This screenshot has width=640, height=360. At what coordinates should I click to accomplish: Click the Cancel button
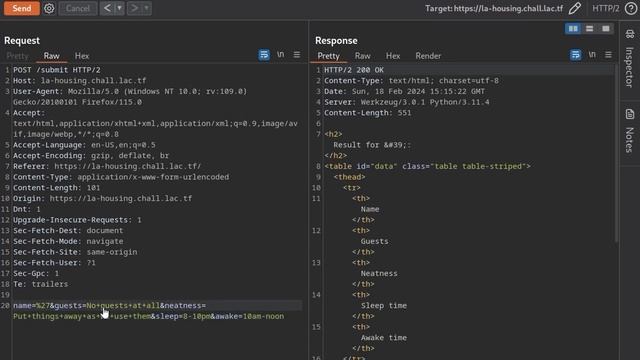(x=78, y=8)
